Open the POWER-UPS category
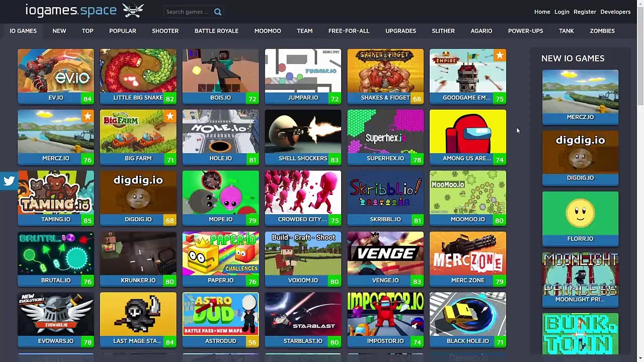The height and width of the screenshot is (362, 644). 525,31
